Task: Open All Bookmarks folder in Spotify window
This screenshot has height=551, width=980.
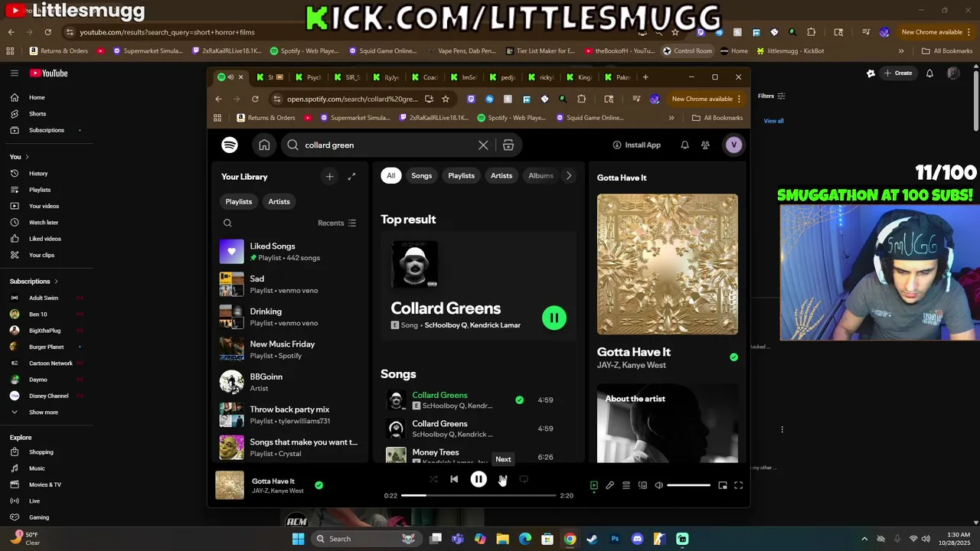Action: 717,118
